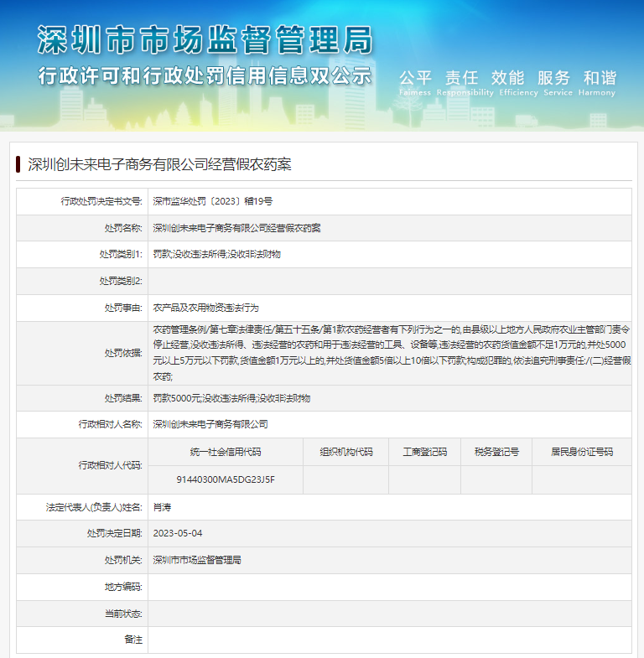Click the 处罚机关 label
The height and width of the screenshot is (658, 644).
click(123, 560)
